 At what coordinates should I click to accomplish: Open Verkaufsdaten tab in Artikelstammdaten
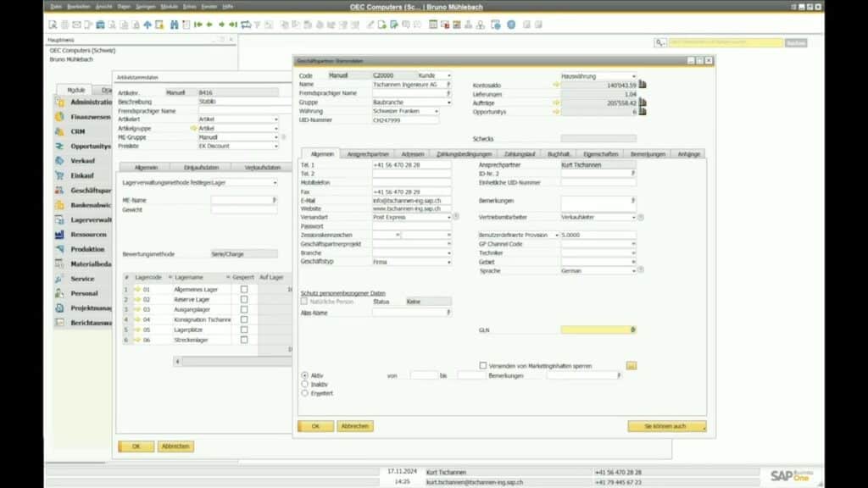point(263,168)
